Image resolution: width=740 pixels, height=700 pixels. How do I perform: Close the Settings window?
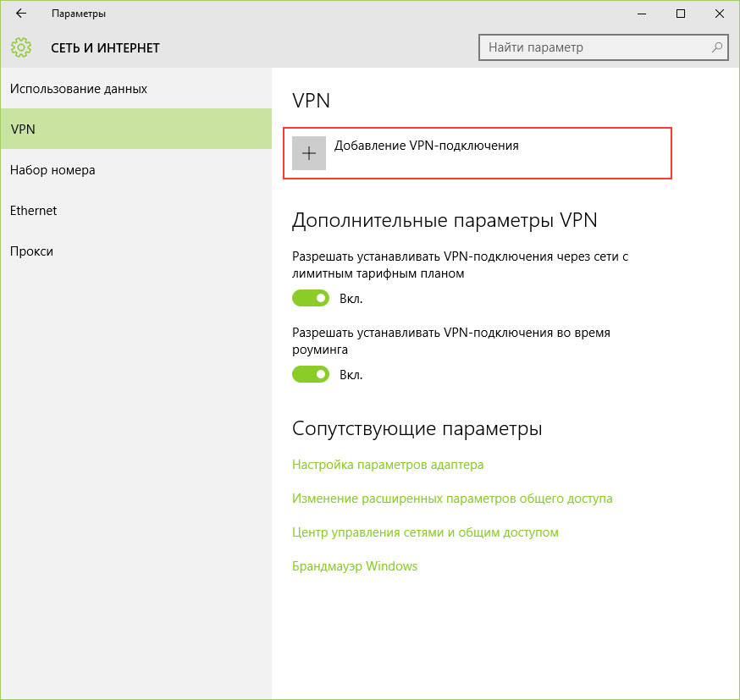[x=719, y=14]
